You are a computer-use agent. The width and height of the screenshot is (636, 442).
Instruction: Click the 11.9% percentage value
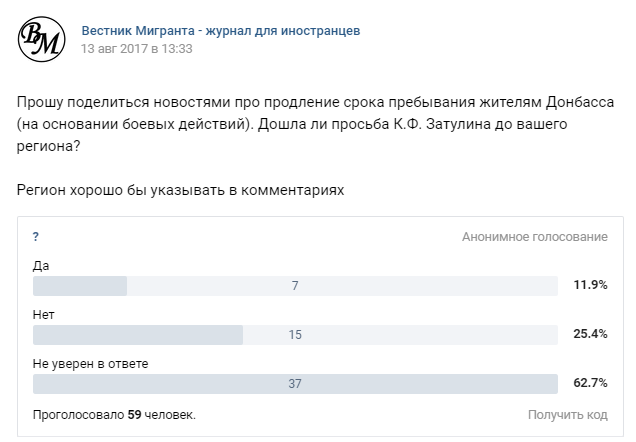(x=590, y=286)
